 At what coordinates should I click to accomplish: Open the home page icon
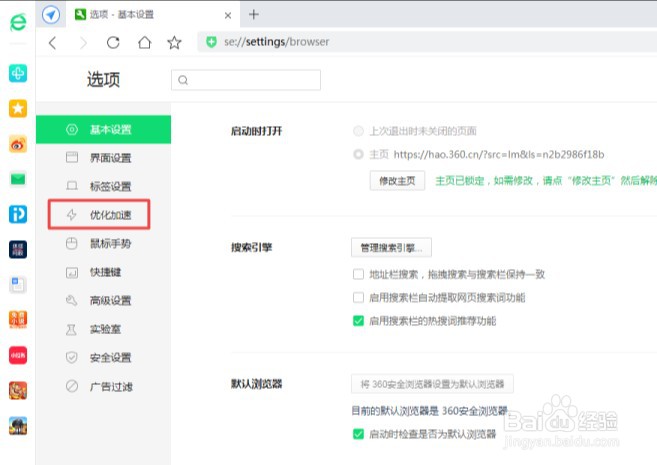tap(145, 42)
